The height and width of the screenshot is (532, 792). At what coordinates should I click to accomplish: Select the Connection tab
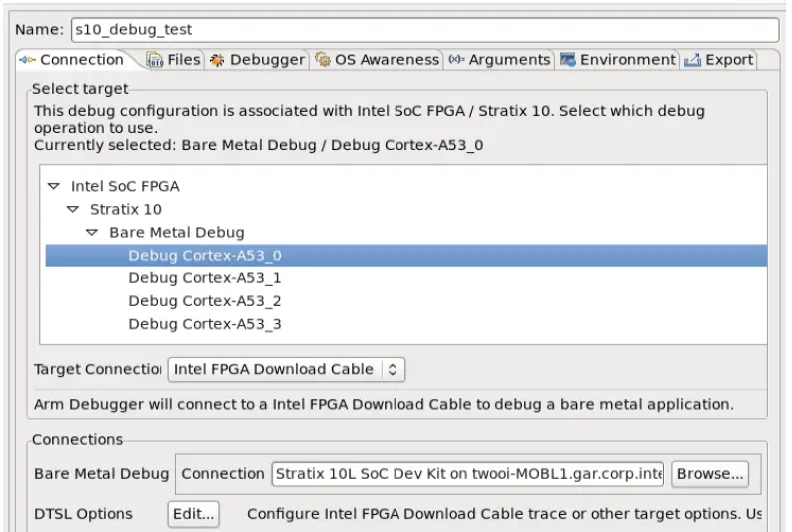coord(71,60)
